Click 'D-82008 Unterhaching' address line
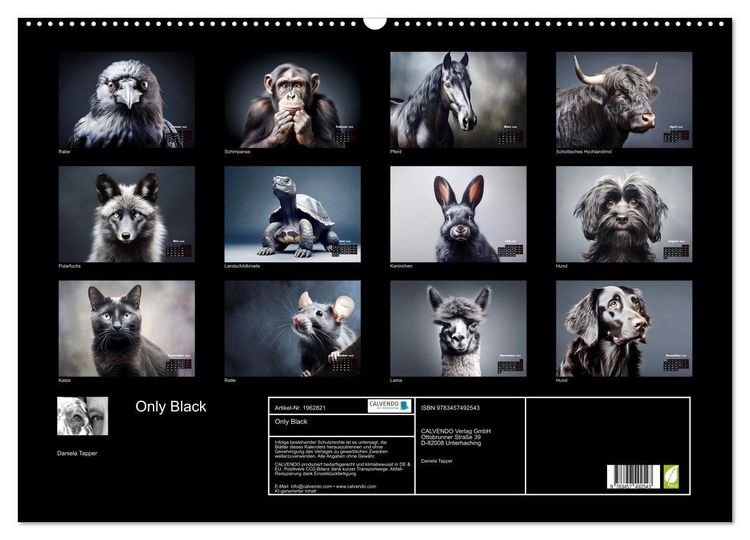The width and height of the screenshot is (750, 540). click(451, 443)
